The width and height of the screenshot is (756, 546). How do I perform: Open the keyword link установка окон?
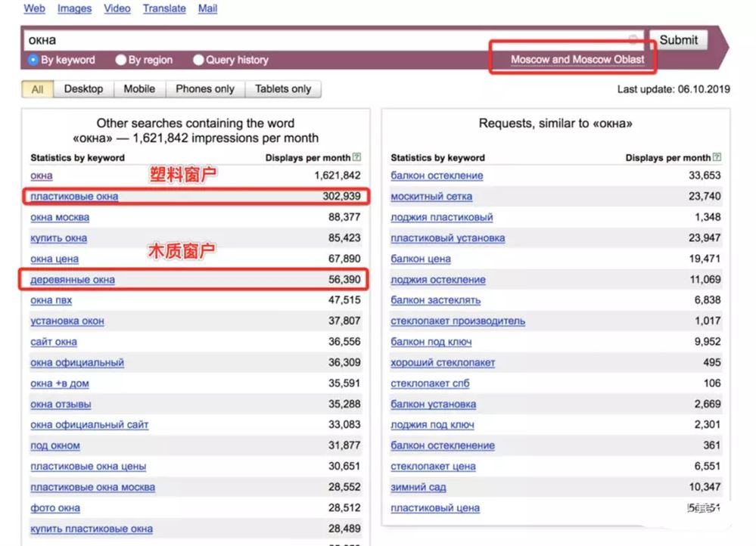(x=67, y=321)
